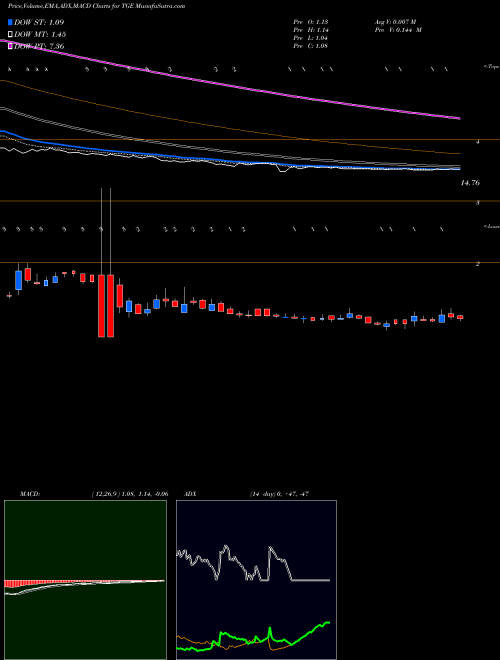Click the 'Avg V: 0.007 M' value

click(x=398, y=22)
